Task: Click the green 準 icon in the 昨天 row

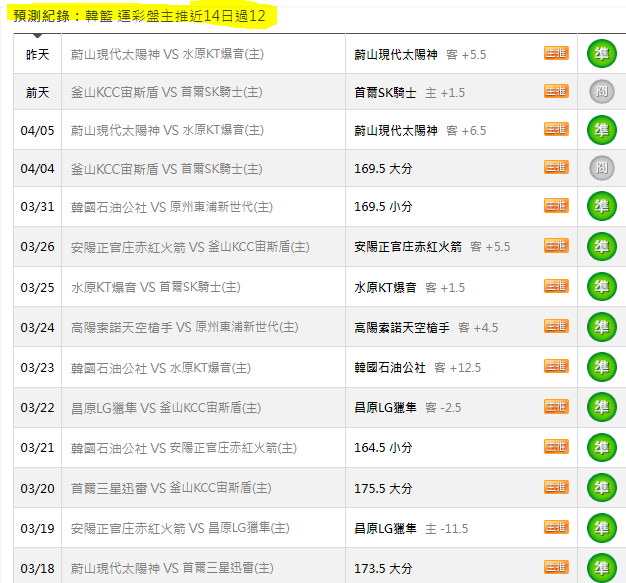Action: click(602, 54)
